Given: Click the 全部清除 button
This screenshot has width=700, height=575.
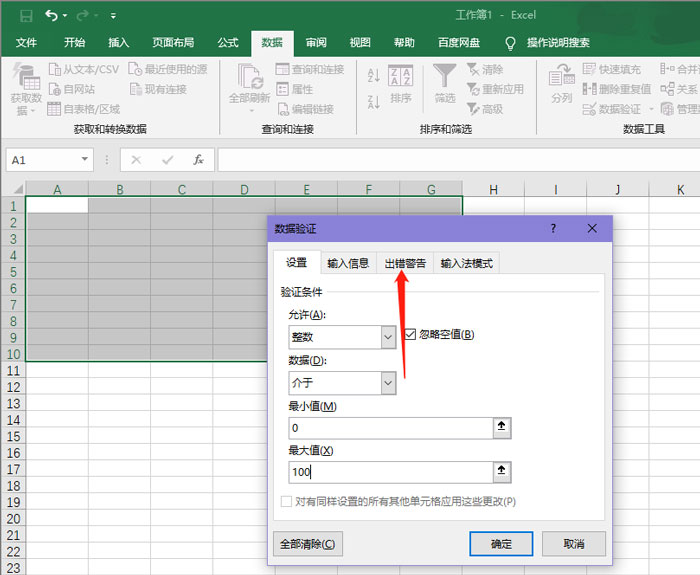Looking at the screenshot, I should pos(308,544).
